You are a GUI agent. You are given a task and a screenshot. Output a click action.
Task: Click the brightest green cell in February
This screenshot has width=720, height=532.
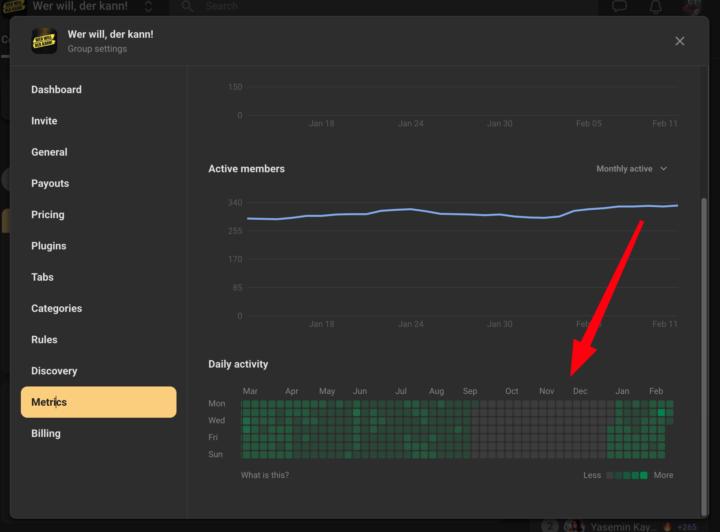(x=661, y=412)
